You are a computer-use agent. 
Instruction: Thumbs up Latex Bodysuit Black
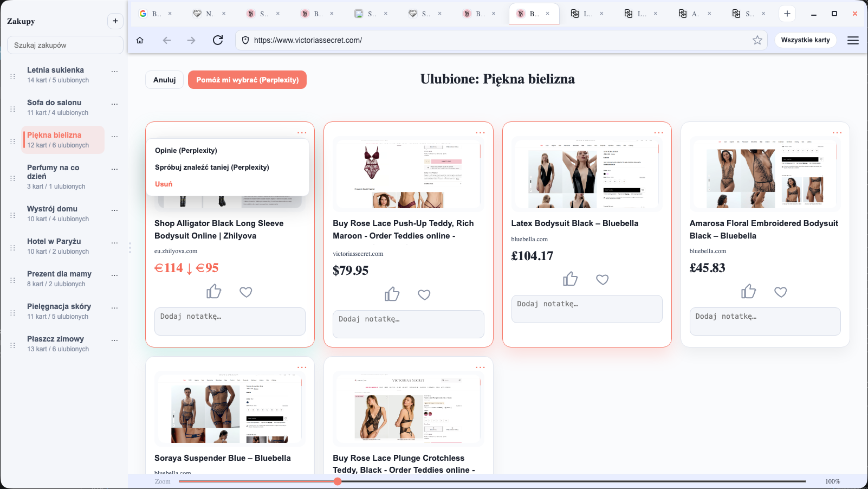(x=571, y=279)
